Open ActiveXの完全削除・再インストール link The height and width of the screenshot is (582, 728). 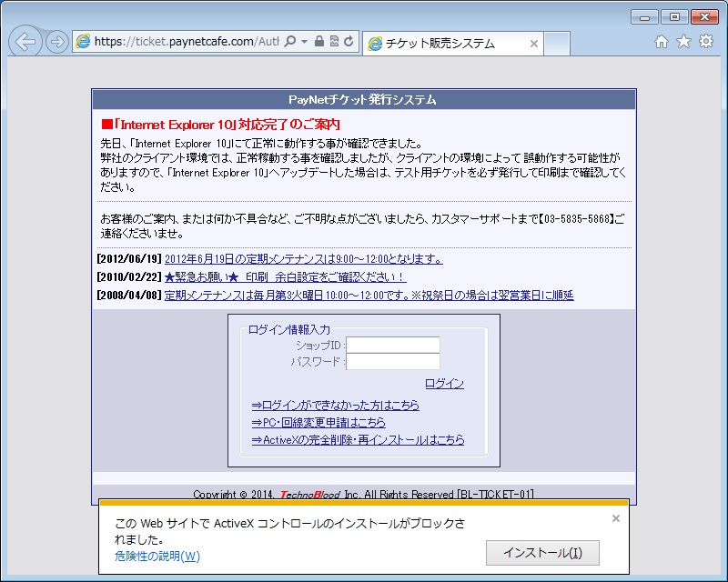tap(358, 439)
